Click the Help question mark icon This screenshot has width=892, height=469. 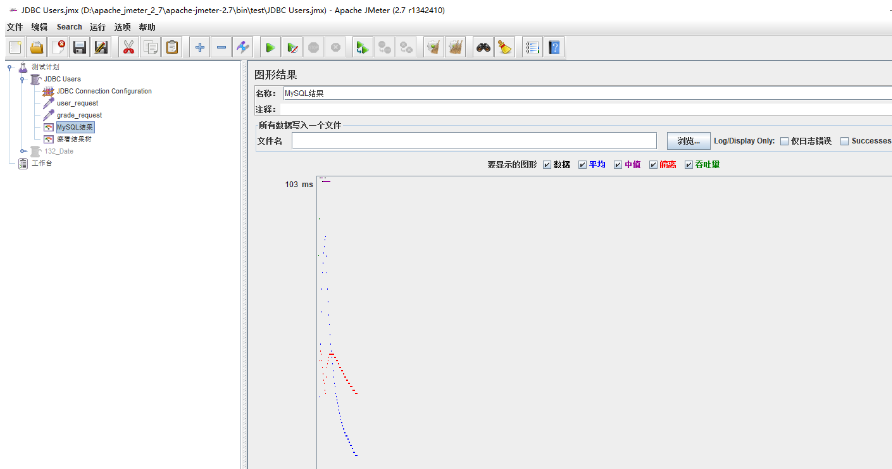554,47
